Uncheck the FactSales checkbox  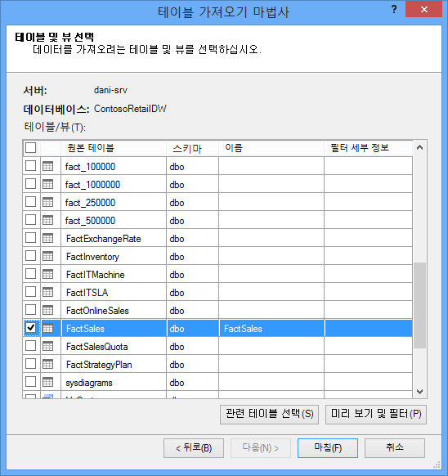[x=30, y=328]
